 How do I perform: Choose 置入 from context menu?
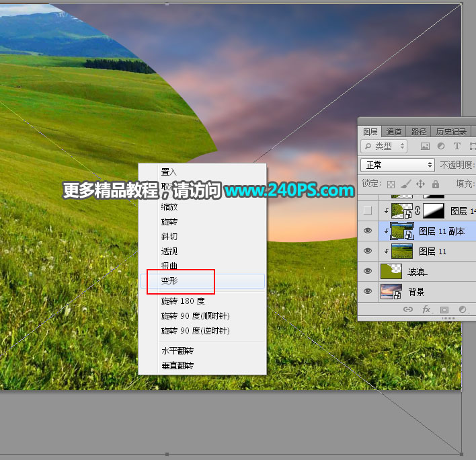[x=202, y=172]
